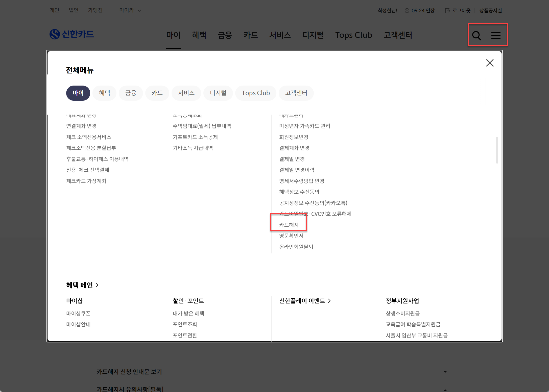Click the menu panel scrollbar thumb
The height and width of the screenshot is (392, 549).
point(497,150)
